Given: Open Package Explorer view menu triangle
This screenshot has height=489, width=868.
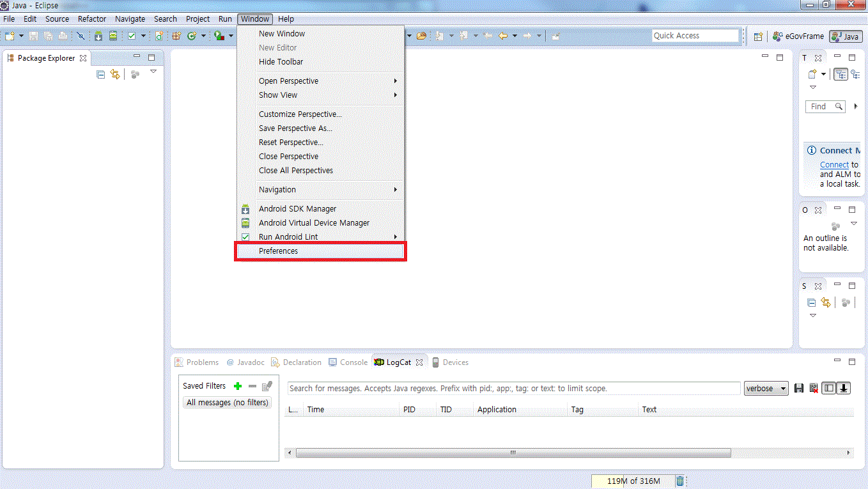Looking at the screenshot, I should click(x=153, y=72).
